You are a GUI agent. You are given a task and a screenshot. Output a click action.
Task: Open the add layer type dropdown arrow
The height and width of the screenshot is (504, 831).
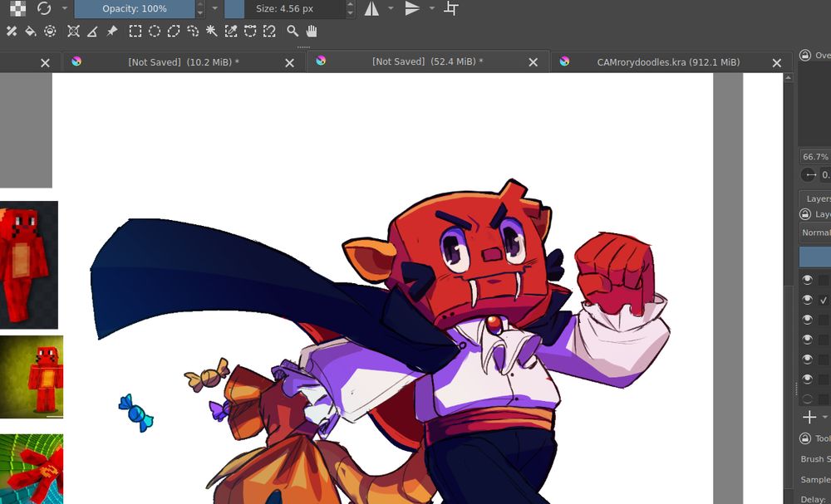tap(824, 417)
